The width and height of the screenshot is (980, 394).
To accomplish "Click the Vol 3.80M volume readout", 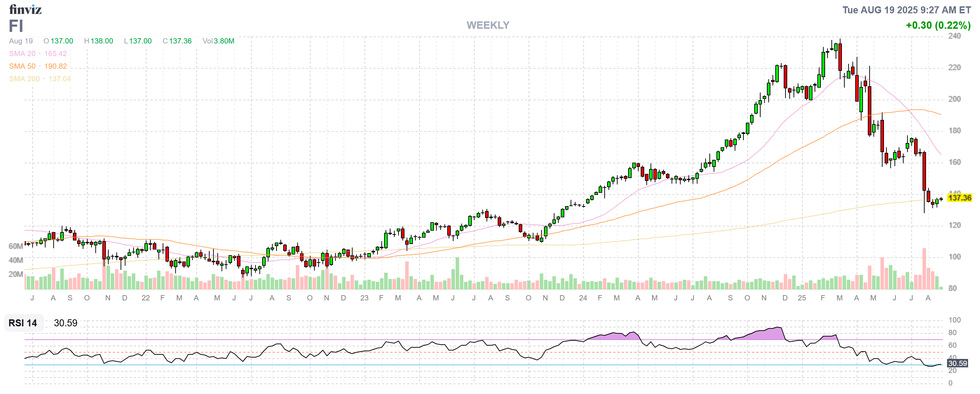I will tap(218, 41).
